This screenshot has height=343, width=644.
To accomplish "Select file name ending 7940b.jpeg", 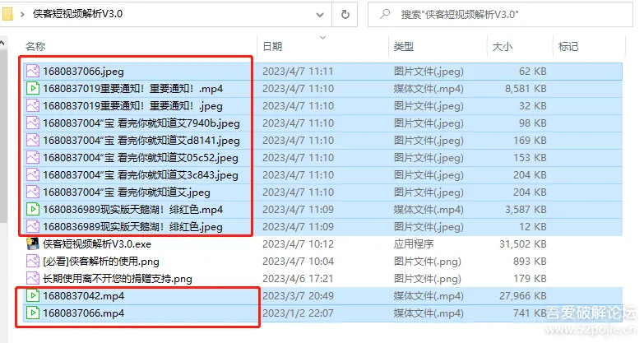I will [x=141, y=123].
